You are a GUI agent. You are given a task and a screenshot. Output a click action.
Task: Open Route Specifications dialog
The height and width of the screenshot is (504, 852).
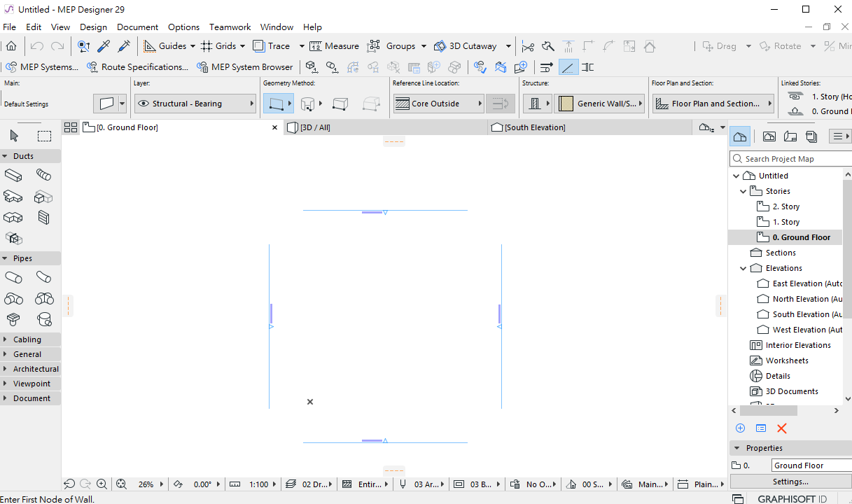tap(137, 67)
